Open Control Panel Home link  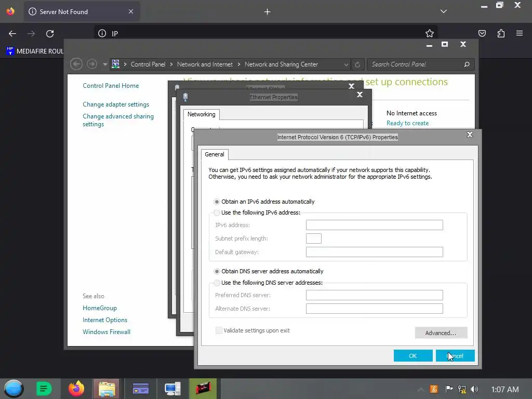[x=111, y=86]
